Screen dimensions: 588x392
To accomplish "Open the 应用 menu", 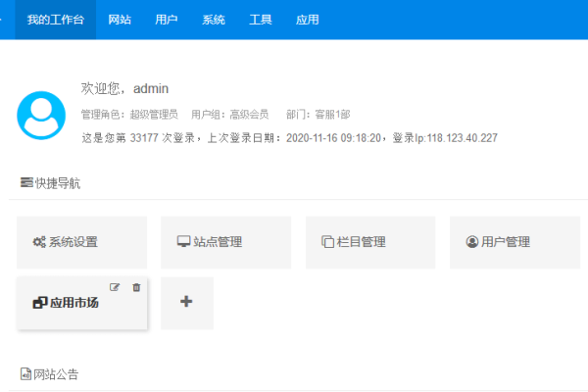I will click(x=307, y=20).
